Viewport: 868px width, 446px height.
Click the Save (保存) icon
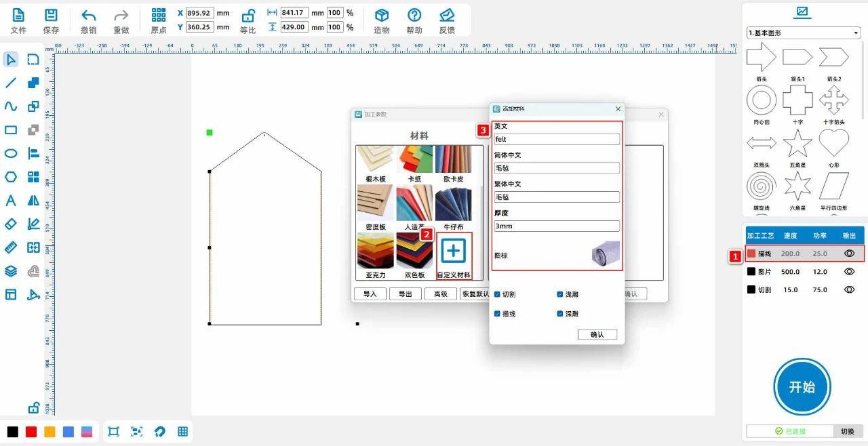(x=51, y=16)
